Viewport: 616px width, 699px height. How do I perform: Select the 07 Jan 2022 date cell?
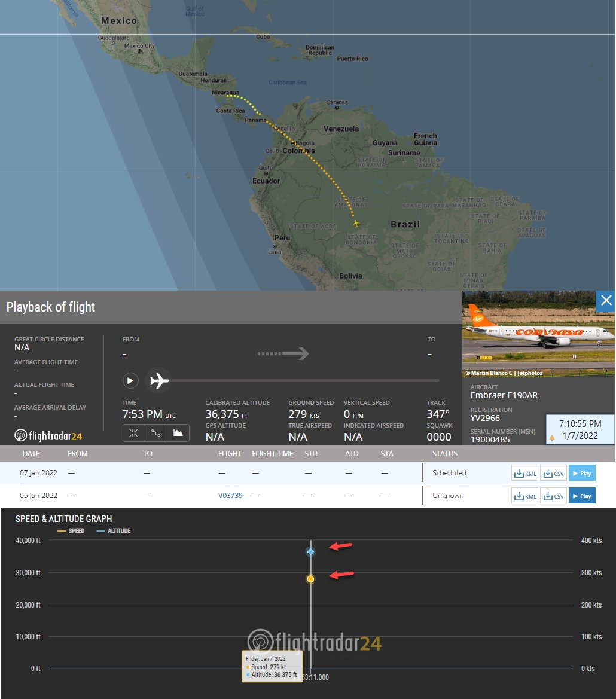click(39, 472)
